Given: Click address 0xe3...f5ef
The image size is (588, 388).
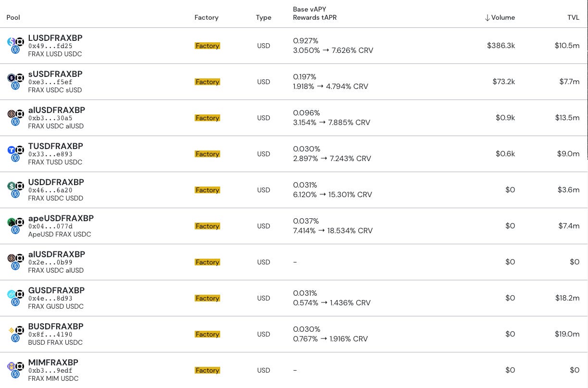Looking at the screenshot, I should point(50,82).
